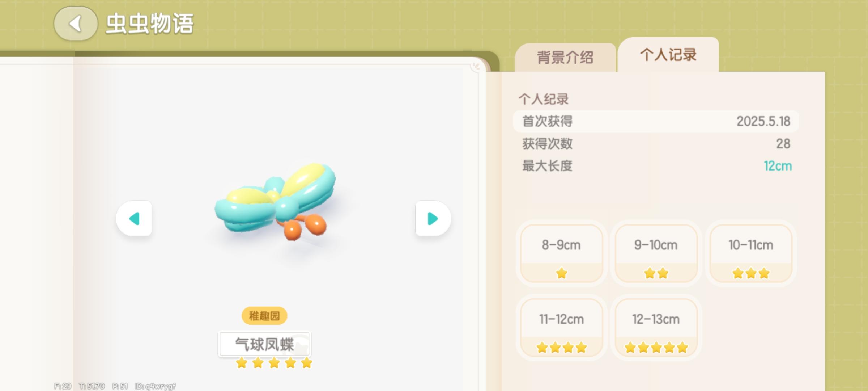868x391 pixels.
Task: Click the 首次获得 record row
Action: pyautogui.click(x=656, y=121)
